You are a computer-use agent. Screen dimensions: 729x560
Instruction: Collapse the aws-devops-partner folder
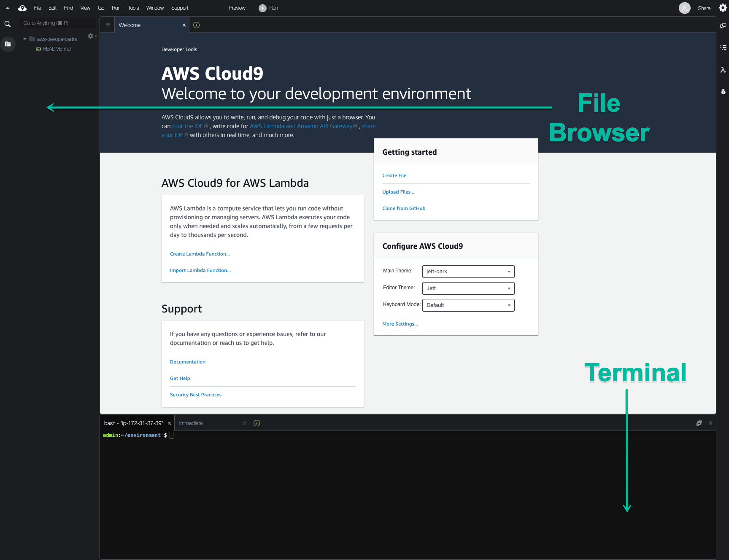[25, 39]
